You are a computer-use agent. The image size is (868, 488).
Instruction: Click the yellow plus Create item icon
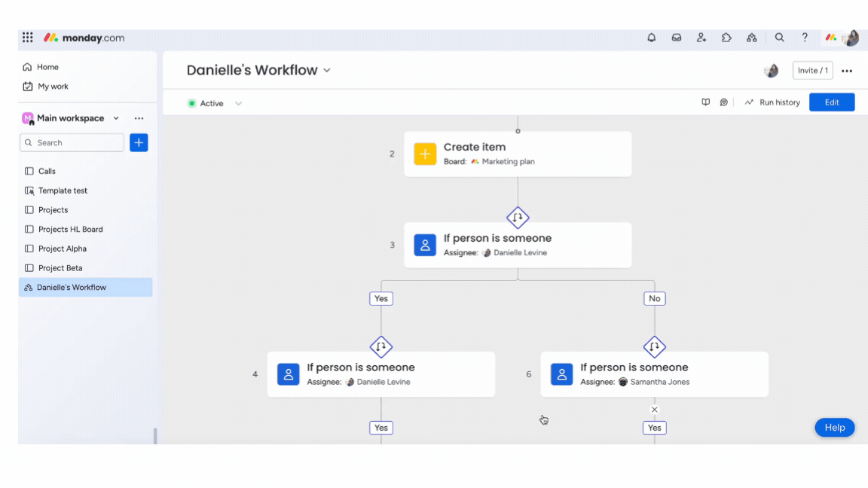coord(425,154)
